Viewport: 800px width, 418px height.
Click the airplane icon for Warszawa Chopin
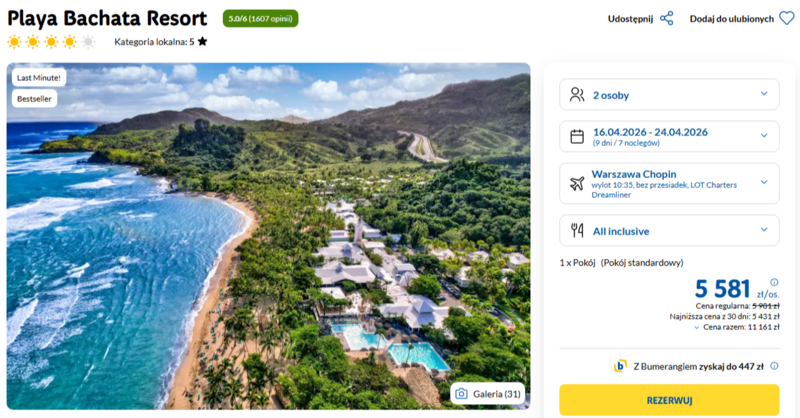coord(577,183)
